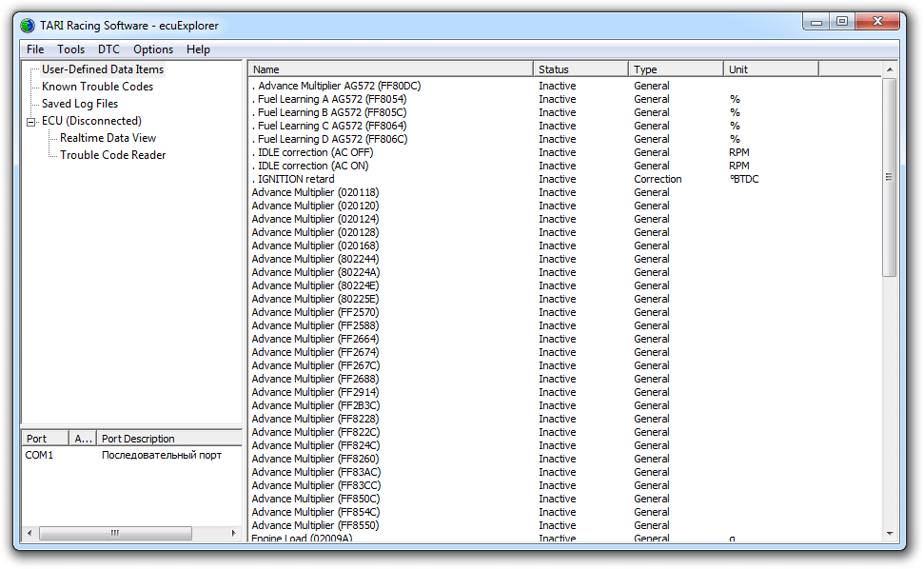Open the Tools menu
This screenshot has width=924, height=569.
click(x=70, y=49)
